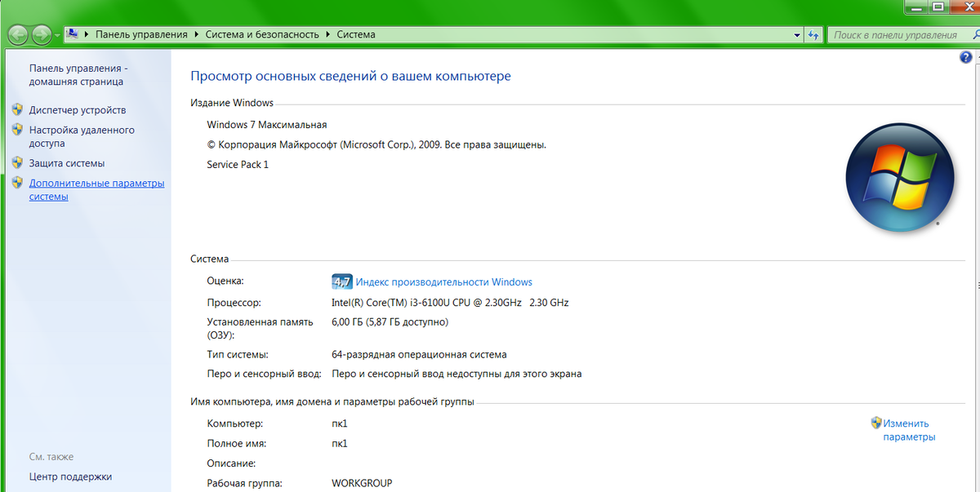
Task: Open 'Настройка удаленного доступа' link
Action: (82, 136)
